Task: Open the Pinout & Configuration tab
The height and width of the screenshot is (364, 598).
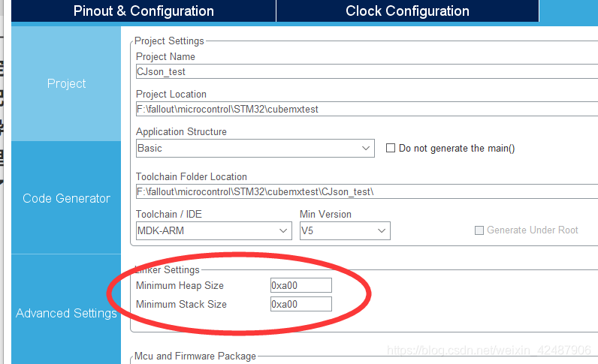Action: 143,11
